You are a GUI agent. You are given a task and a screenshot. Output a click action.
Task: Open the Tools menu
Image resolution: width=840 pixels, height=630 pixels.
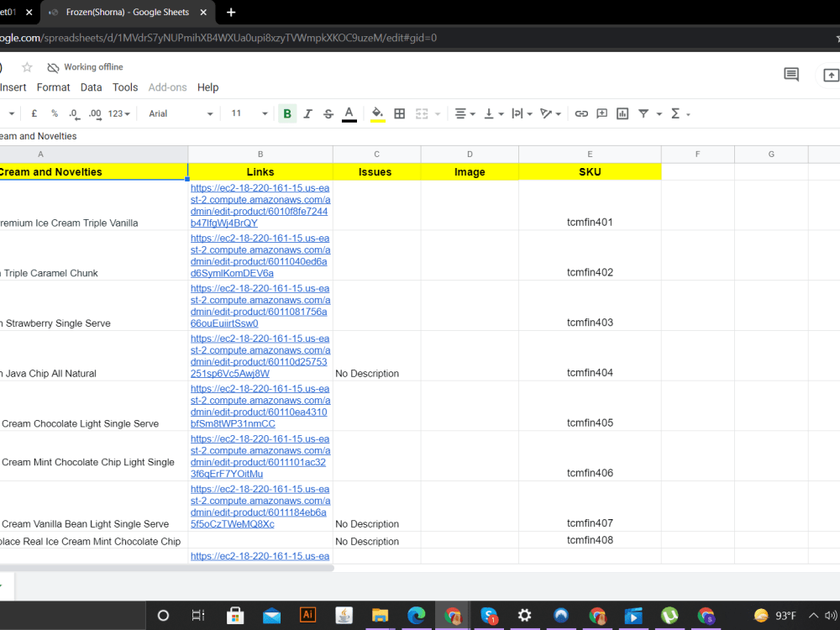click(125, 87)
